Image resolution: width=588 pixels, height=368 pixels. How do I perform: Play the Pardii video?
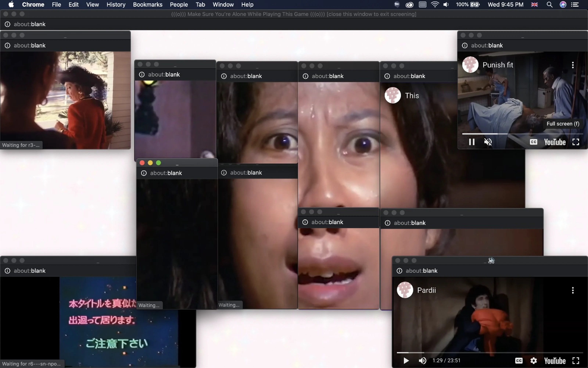tap(406, 360)
